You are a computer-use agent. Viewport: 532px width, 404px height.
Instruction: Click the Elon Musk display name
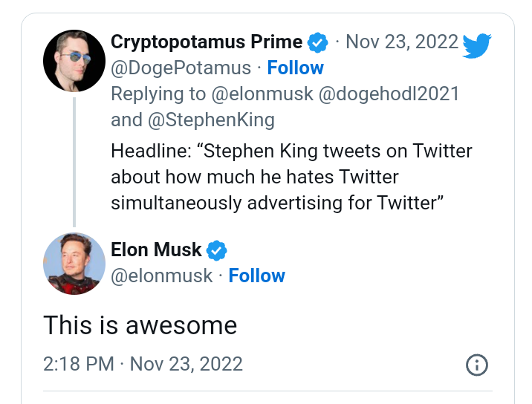[x=156, y=250]
